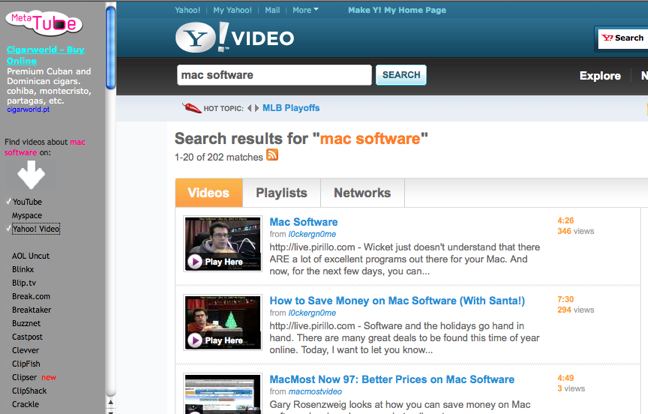This screenshot has height=414, width=648.
Task: Switch to the Networks tab
Action: coord(362,193)
